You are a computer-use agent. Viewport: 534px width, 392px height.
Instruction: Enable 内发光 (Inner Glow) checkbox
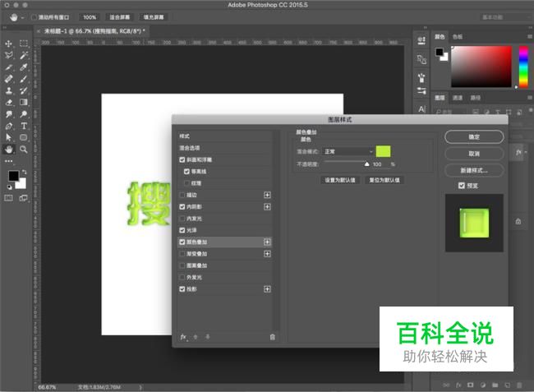182,219
